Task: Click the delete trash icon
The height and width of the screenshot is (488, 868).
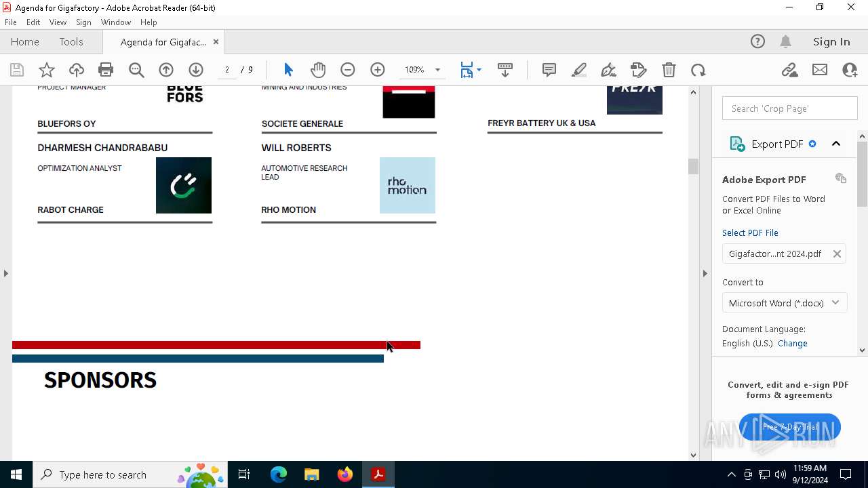Action: pos(669,70)
